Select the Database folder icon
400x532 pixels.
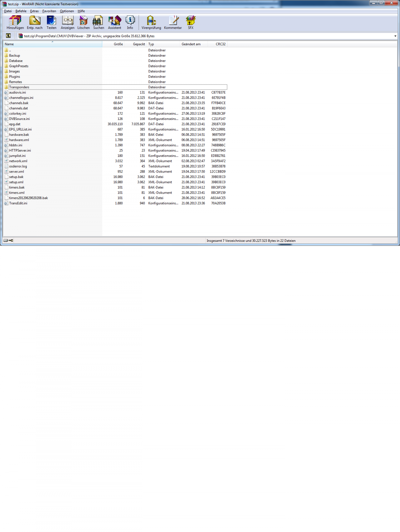coord(6,61)
